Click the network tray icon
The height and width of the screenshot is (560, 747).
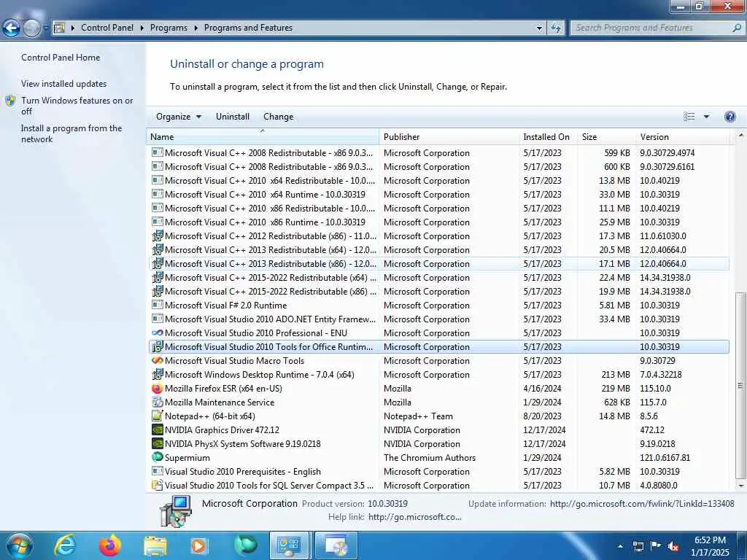coord(638,547)
